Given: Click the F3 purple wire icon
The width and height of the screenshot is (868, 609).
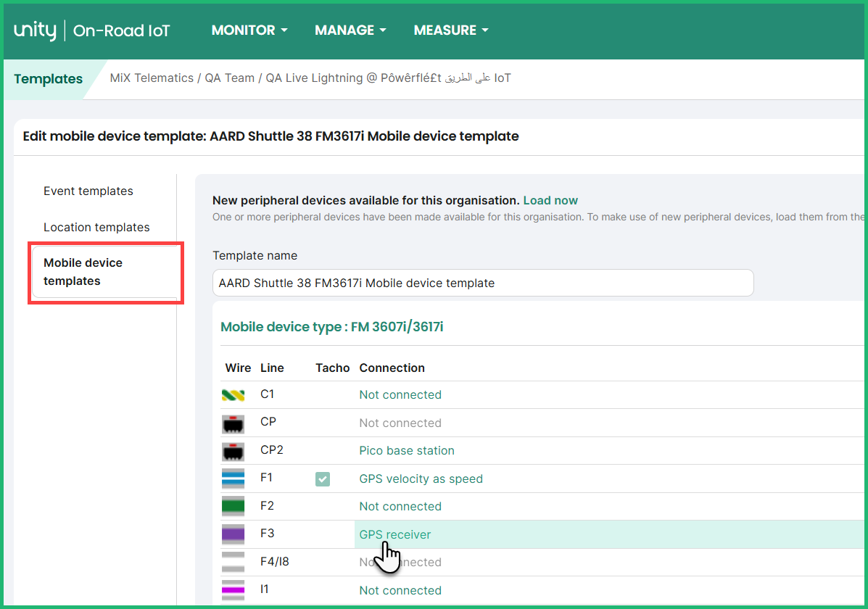Looking at the screenshot, I should tap(233, 534).
